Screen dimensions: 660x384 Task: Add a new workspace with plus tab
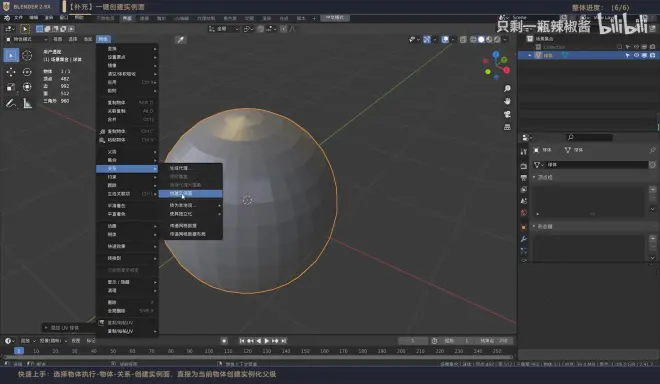pos(314,18)
